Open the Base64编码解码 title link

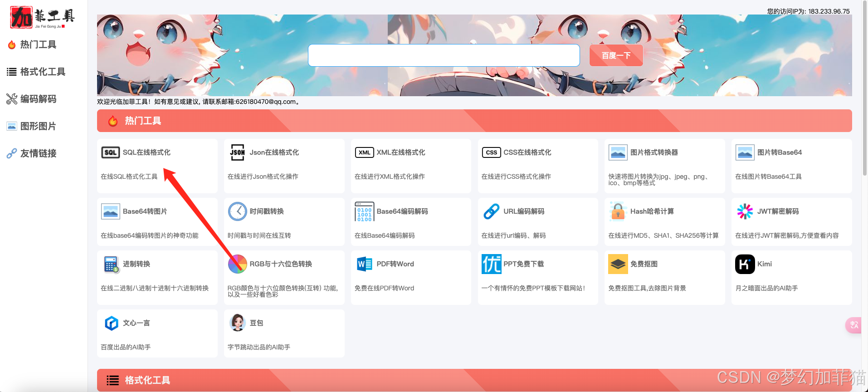click(402, 211)
